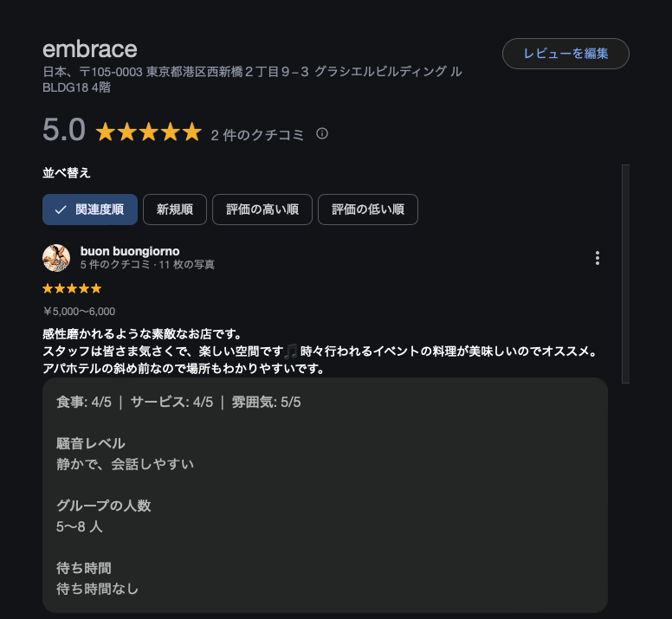672x619 pixels.
Task: Sort reviews by 評価の高い順
Action: [262, 210]
